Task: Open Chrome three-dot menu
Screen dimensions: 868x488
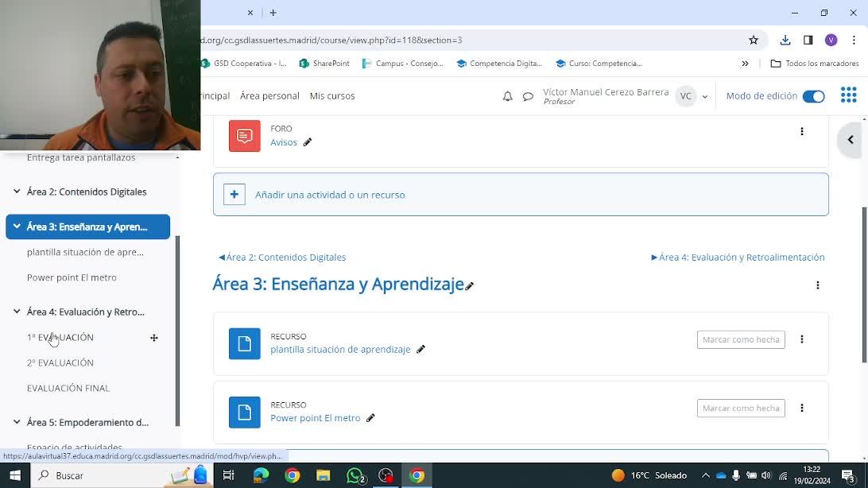Action: [854, 40]
